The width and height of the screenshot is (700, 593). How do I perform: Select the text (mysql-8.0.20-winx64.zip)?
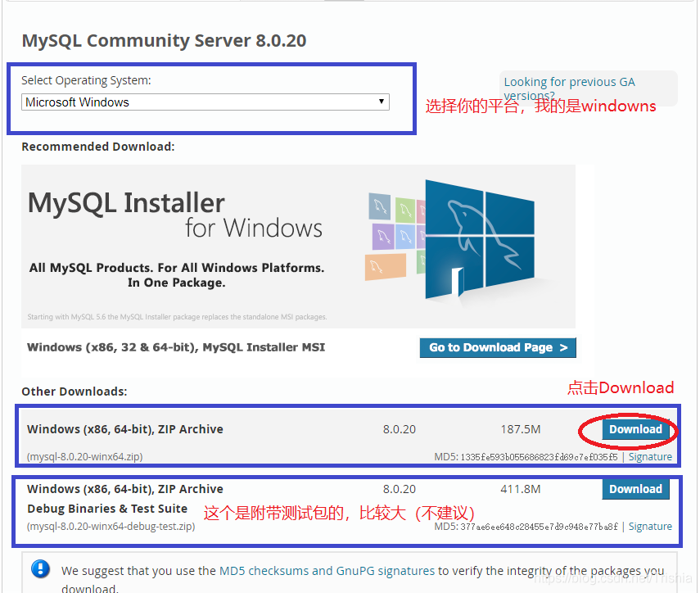[x=85, y=457]
